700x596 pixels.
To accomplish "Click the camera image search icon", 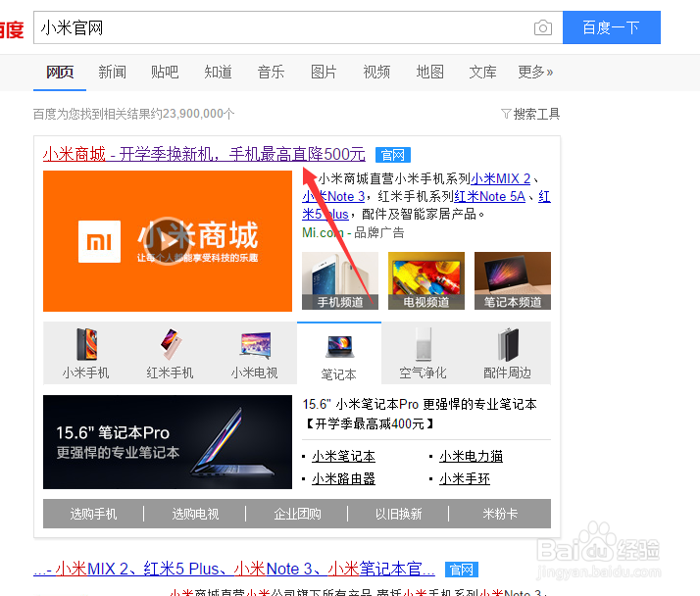I will (543, 27).
